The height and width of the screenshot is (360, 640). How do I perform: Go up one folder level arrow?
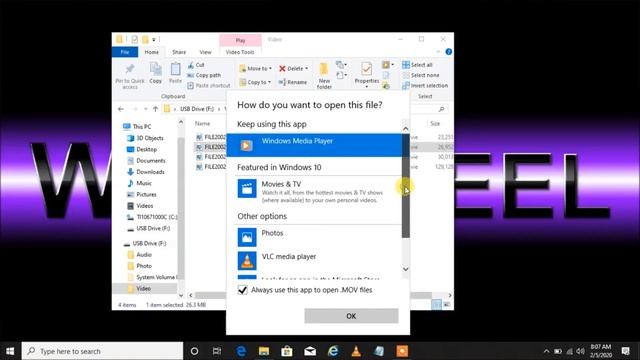[x=156, y=109]
